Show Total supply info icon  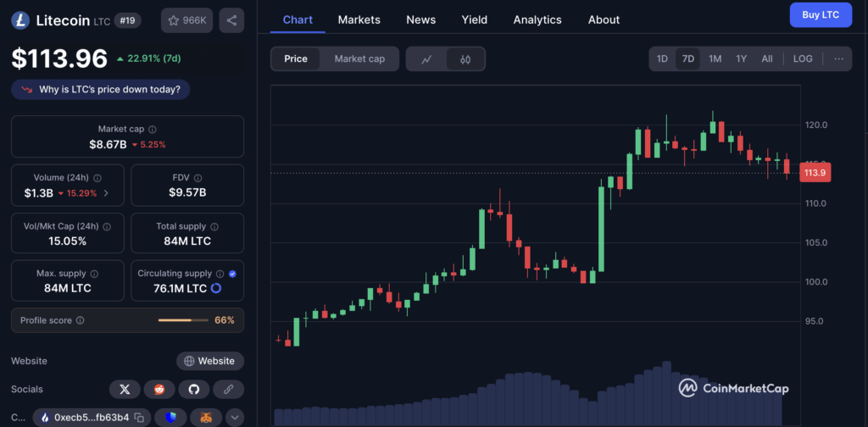[214, 226]
